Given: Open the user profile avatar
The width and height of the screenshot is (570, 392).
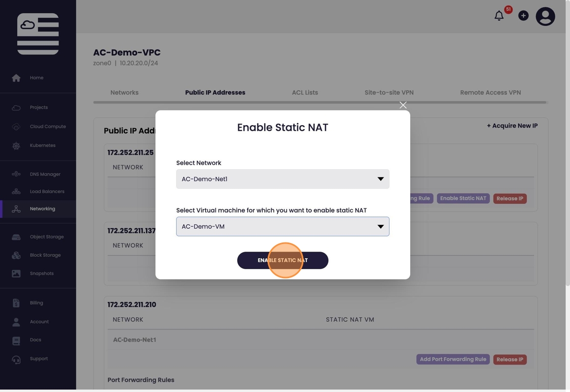Looking at the screenshot, I should [x=545, y=16].
